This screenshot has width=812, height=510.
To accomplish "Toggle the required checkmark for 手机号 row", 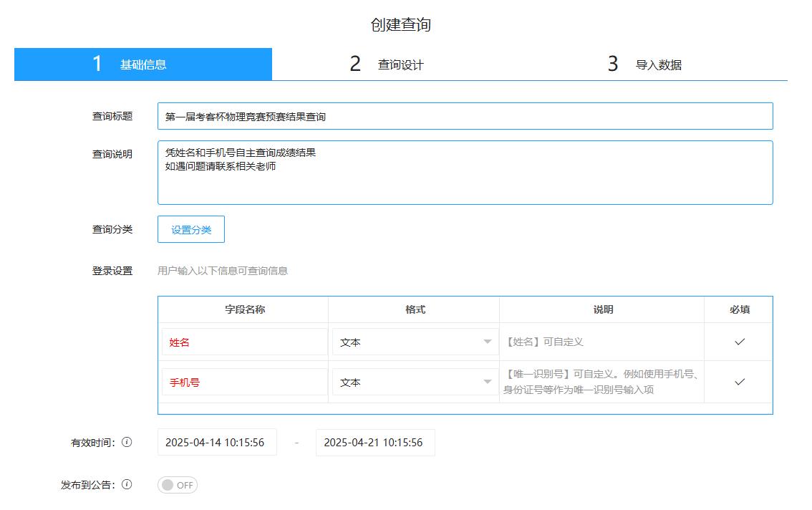I will pos(740,382).
